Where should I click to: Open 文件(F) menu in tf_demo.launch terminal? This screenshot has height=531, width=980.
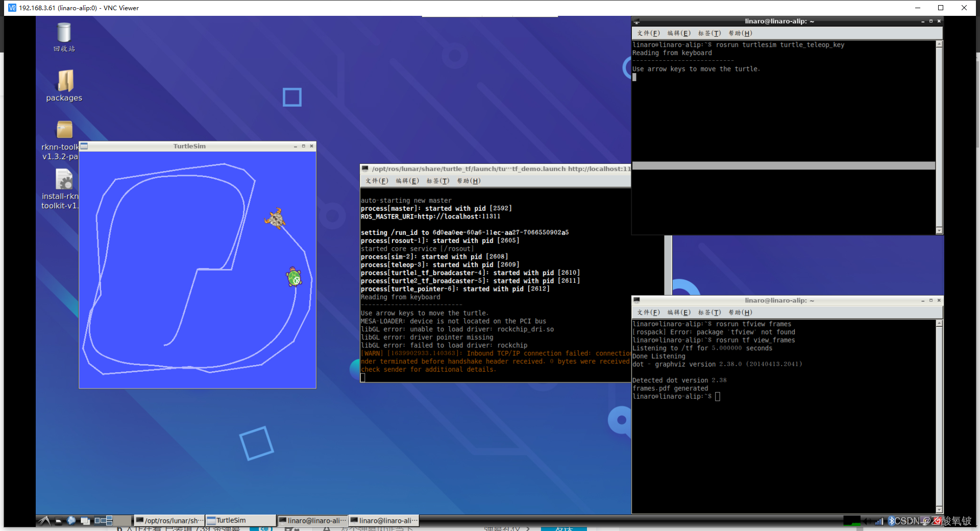point(377,181)
